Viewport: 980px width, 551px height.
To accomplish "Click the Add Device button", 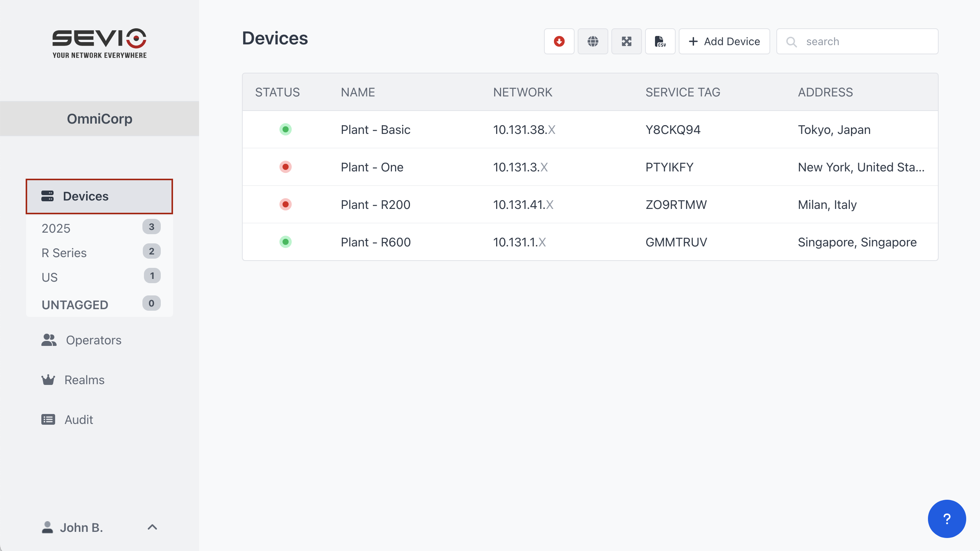I will (724, 41).
